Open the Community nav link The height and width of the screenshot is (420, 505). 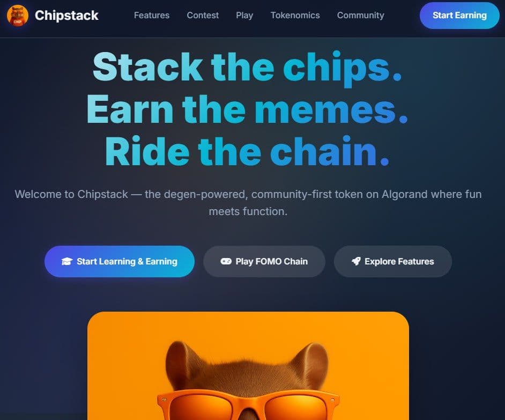click(x=360, y=16)
